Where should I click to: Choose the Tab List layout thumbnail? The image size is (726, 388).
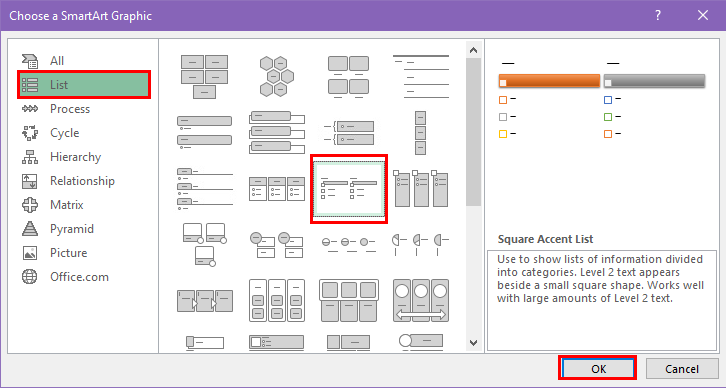click(204, 189)
